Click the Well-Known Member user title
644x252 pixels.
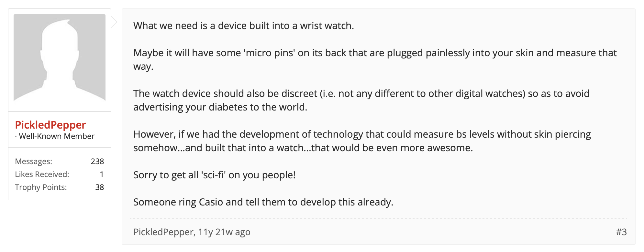[56, 136]
